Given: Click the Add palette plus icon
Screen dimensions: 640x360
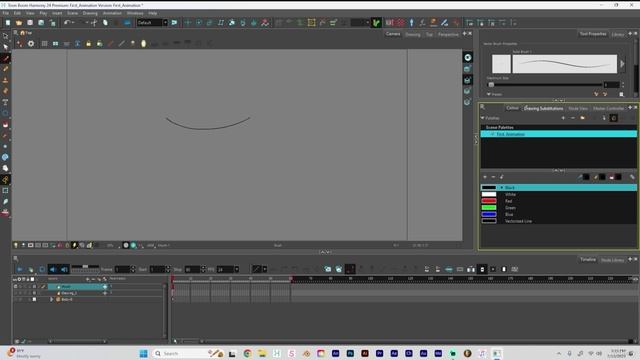Looking at the screenshot, I should point(563,118).
